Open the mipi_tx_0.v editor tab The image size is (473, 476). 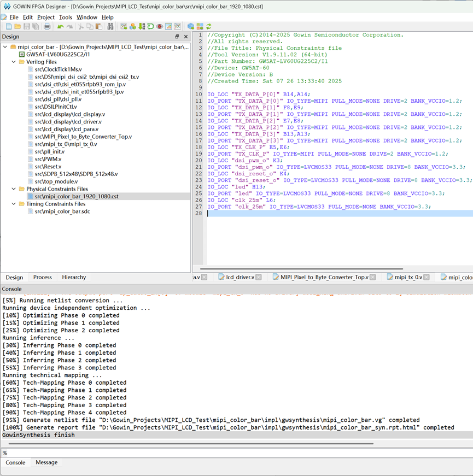408,277
